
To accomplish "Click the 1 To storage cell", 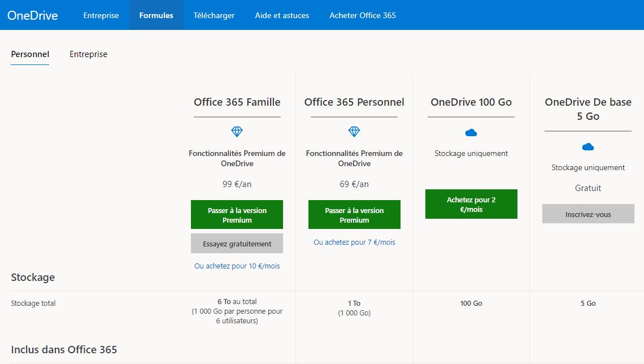I will click(354, 308).
